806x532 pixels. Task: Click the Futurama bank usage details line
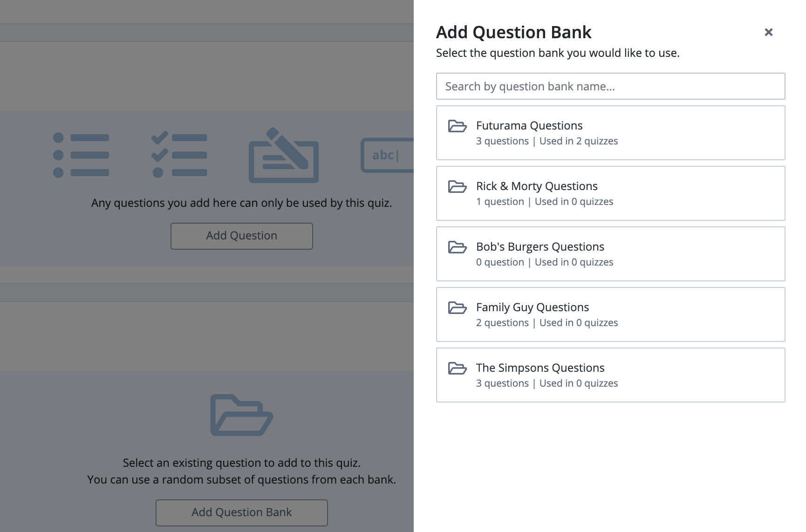point(547,141)
